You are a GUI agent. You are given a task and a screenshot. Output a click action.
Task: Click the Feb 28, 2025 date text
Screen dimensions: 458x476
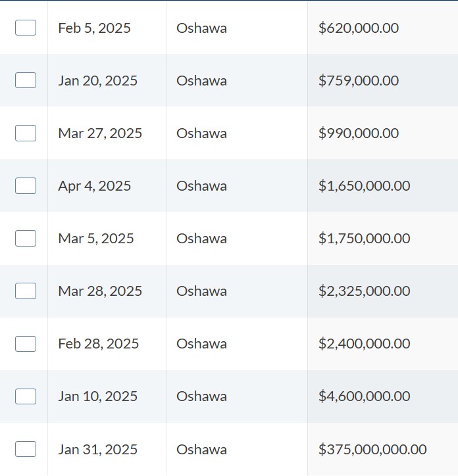pos(98,344)
